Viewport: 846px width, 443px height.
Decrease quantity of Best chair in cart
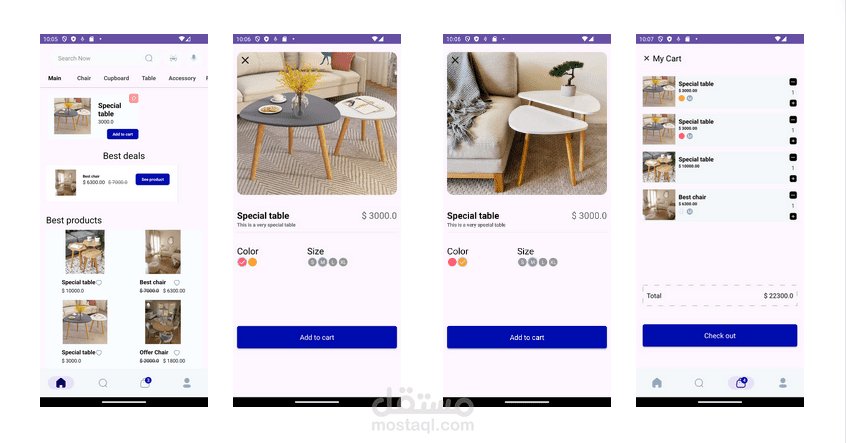pyautogui.click(x=793, y=195)
